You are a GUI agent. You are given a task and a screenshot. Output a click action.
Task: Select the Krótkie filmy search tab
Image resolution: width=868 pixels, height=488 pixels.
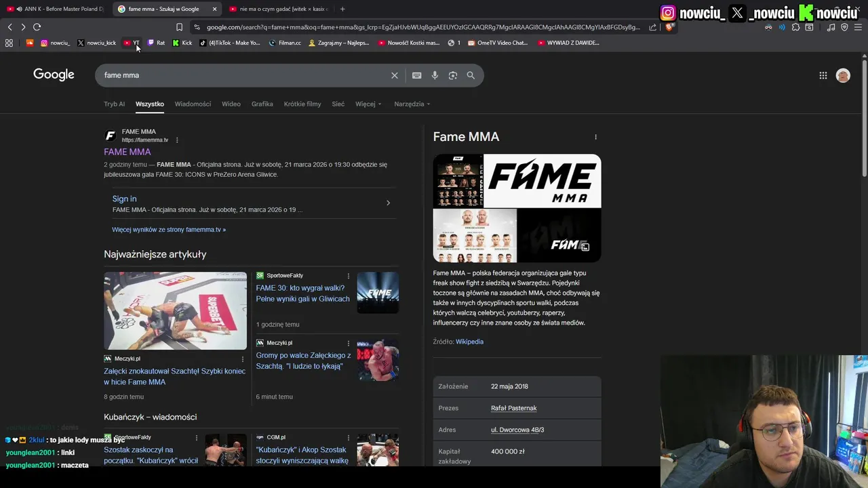pyautogui.click(x=302, y=104)
